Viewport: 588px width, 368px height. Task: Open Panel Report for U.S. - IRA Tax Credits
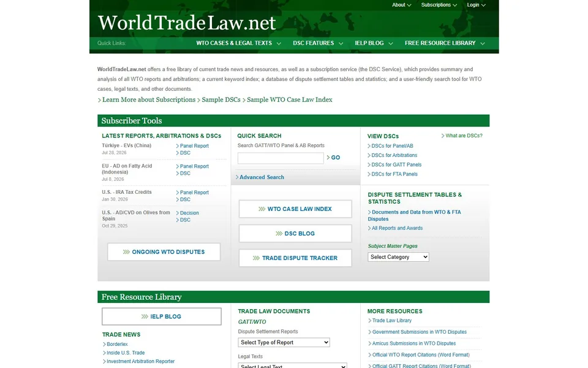pos(192,192)
